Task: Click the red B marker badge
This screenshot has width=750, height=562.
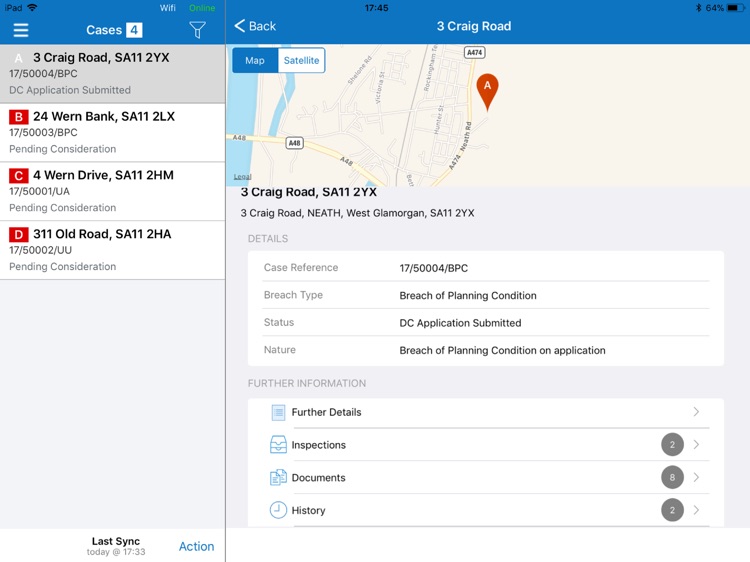Action: (x=19, y=117)
